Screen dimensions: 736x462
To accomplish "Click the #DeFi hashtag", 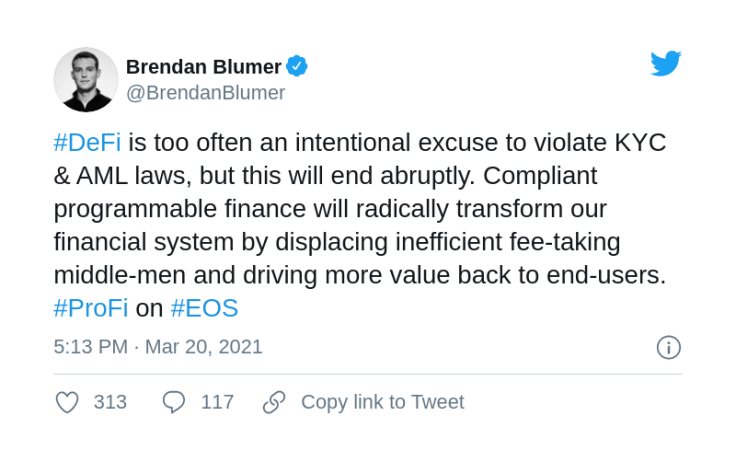I will [x=87, y=142].
